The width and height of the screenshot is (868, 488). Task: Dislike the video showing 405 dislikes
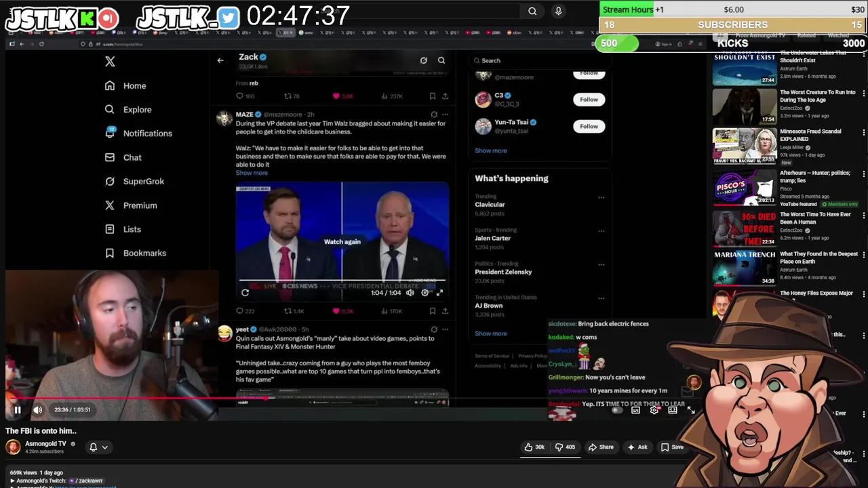565,447
